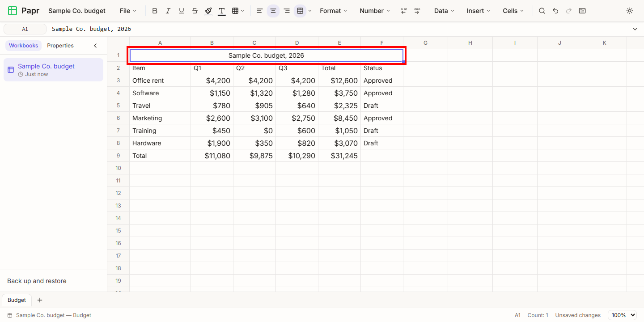
Task: Open the Number menu
Action: (x=375, y=11)
